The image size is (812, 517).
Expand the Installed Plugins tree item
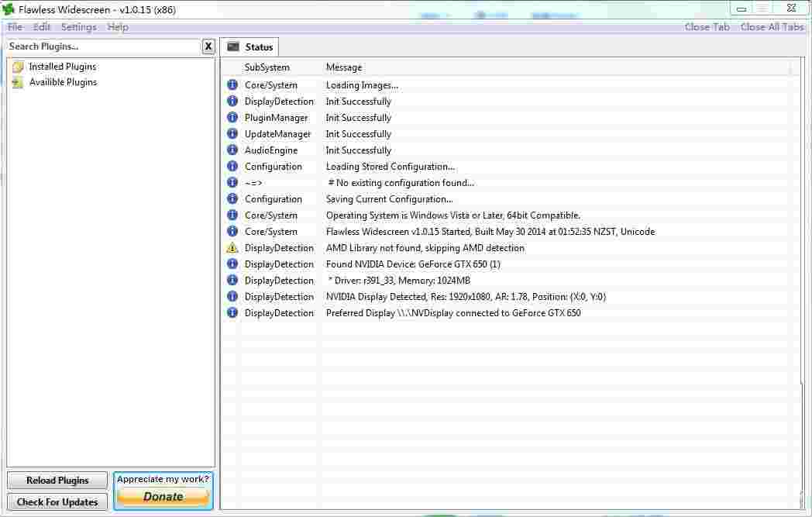[x=62, y=67]
